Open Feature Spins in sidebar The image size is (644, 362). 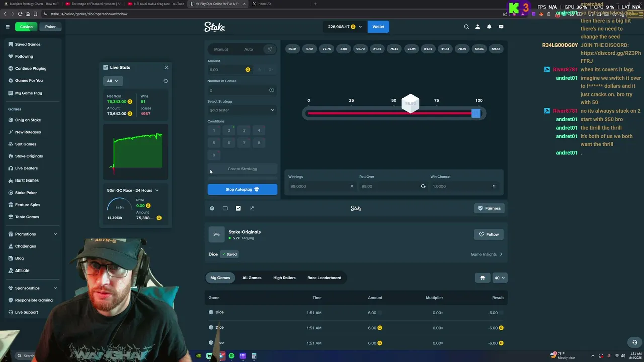coord(27,205)
